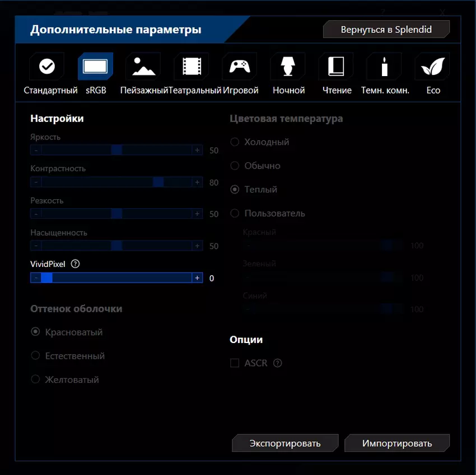476x475 pixels.
Task: Increase VividPixel with the plus button
Action: pos(197,278)
